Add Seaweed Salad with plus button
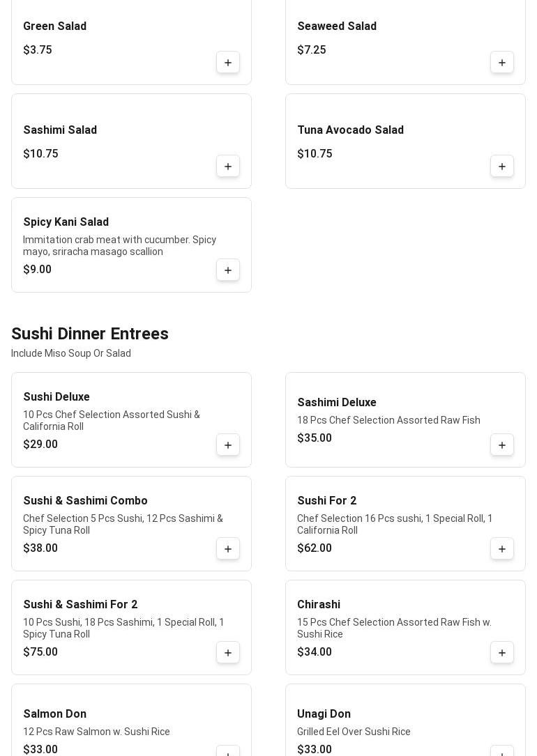The image size is (537, 756). (502, 63)
